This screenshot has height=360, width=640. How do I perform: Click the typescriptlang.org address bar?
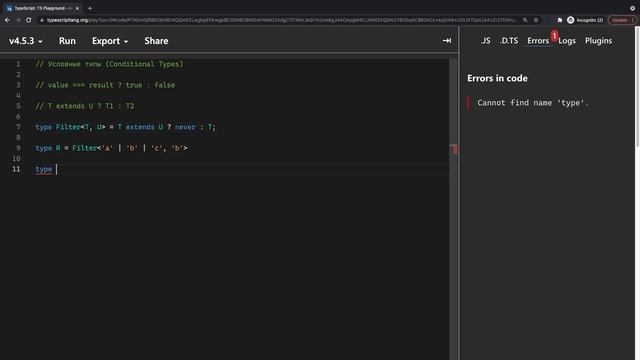pos(282,20)
